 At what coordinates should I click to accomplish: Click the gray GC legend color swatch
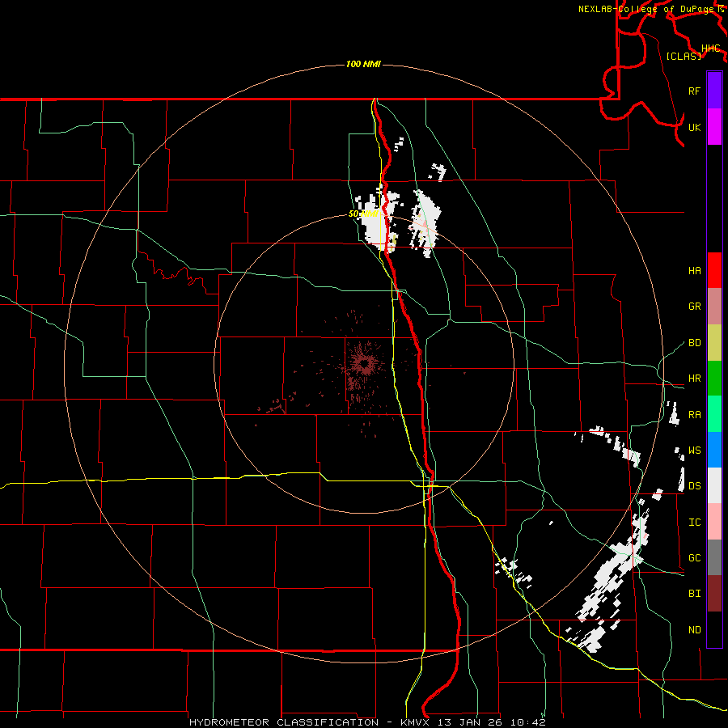pyautogui.click(x=714, y=557)
